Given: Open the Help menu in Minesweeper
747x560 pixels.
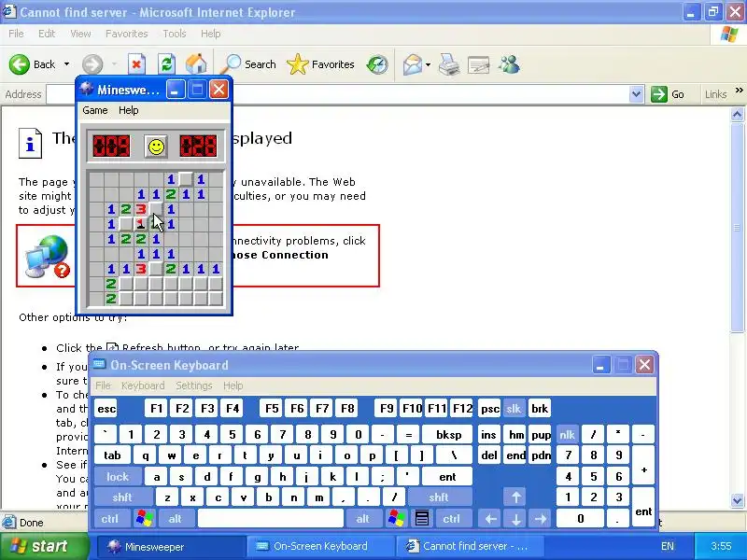Looking at the screenshot, I should click(128, 110).
